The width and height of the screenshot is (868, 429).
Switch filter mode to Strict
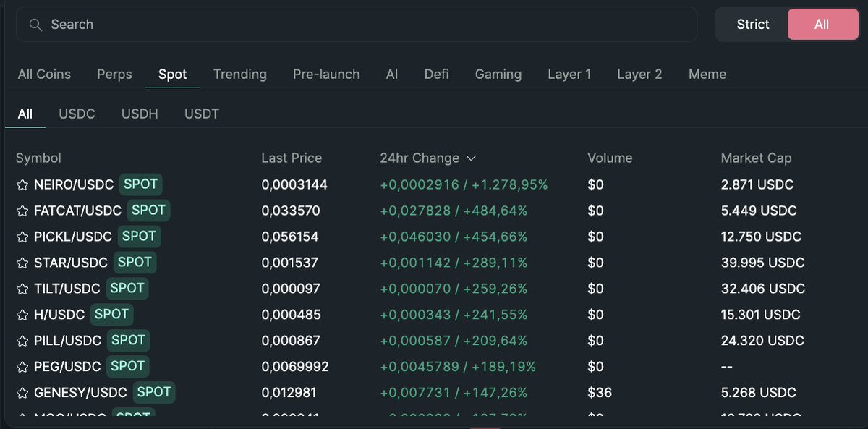pos(752,25)
